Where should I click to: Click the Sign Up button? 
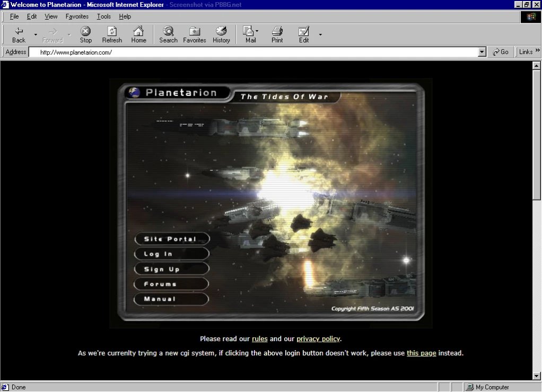172,269
